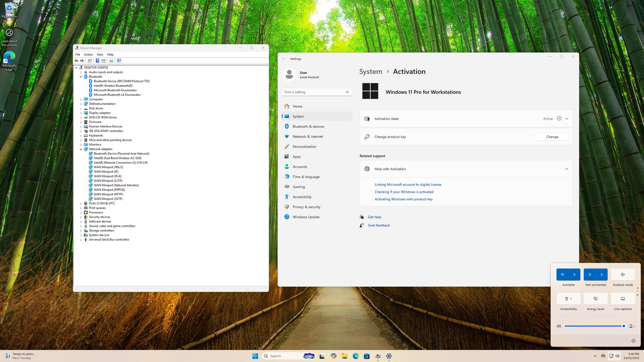This screenshot has width=644, height=362.
Task: Toggle Energy saver in quick settings
Action: point(596,298)
